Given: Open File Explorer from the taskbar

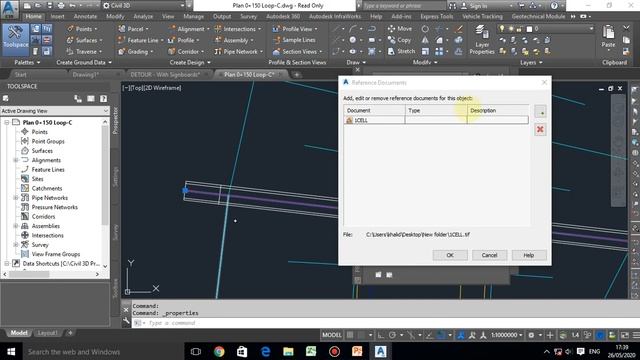Looking at the screenshot, I should [x=288, y=351].
